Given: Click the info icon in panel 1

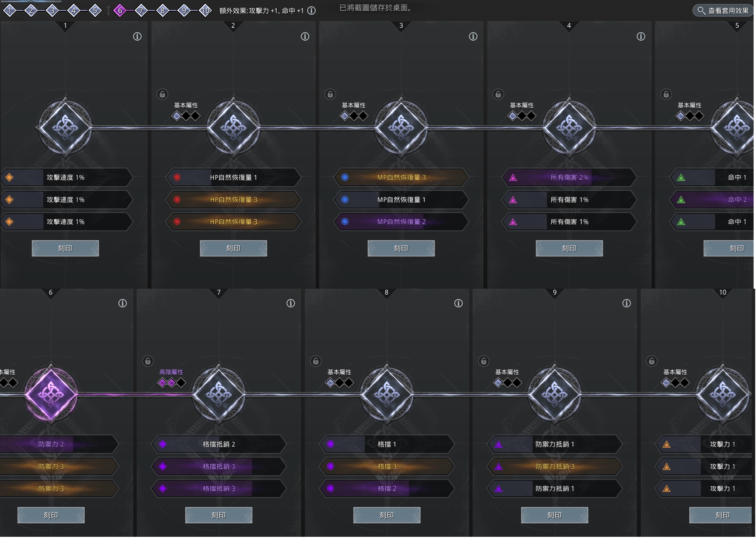Looking at the screenshot, I should pos(137,37).
